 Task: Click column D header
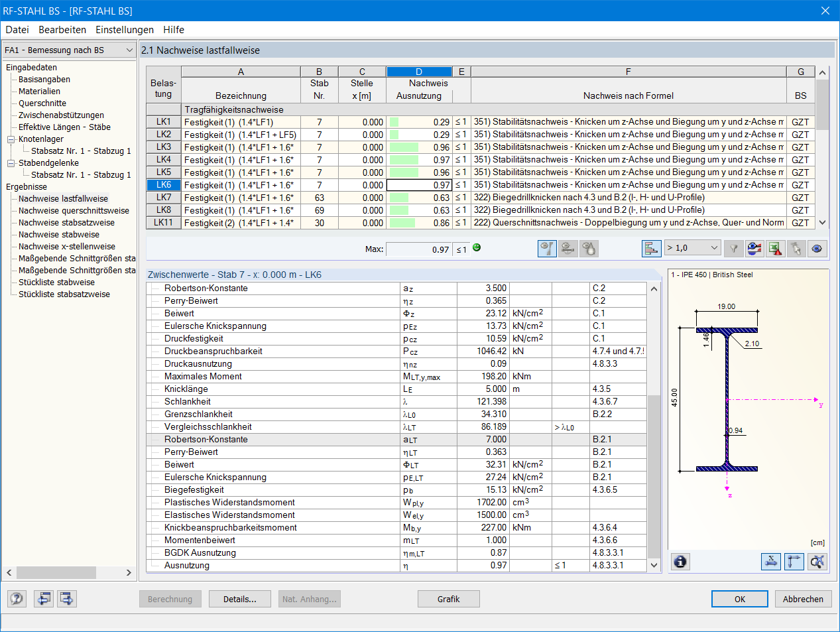[419, 72]
